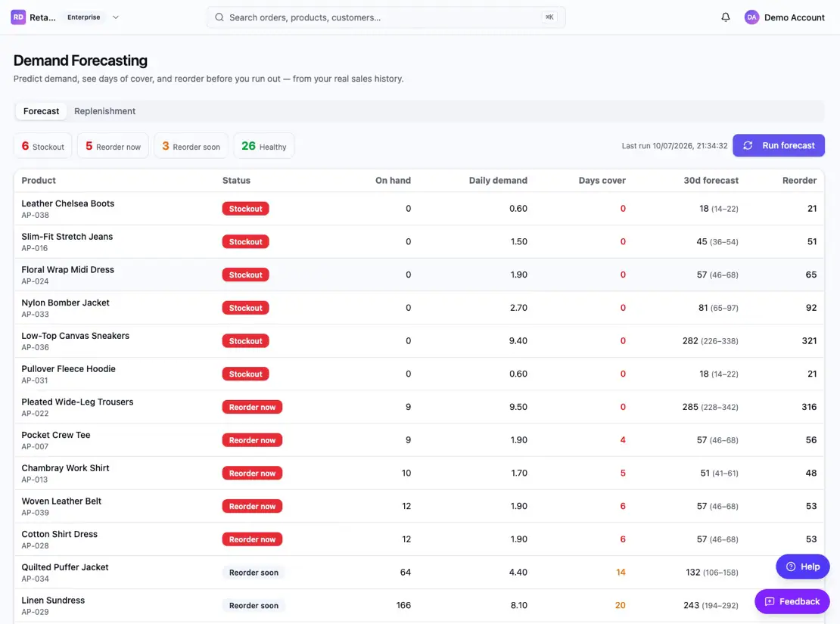Open the Feedback button
Viewport: 840px width, 624px height.
tap(792, 601)
